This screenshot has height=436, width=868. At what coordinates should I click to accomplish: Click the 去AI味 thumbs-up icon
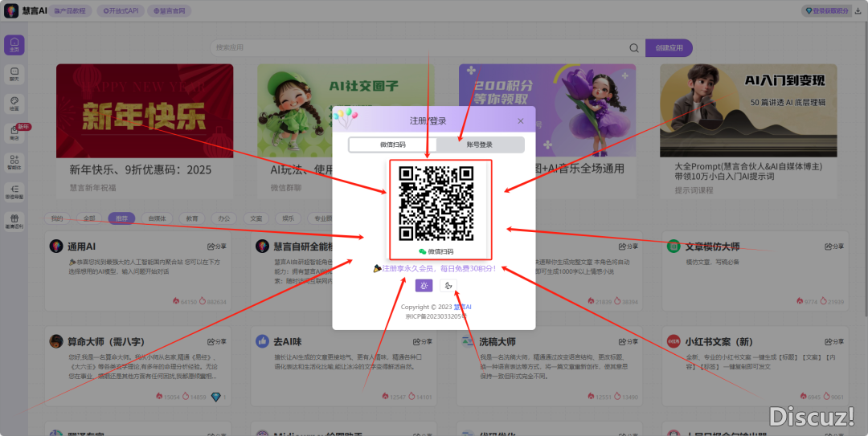pos(262,341)
